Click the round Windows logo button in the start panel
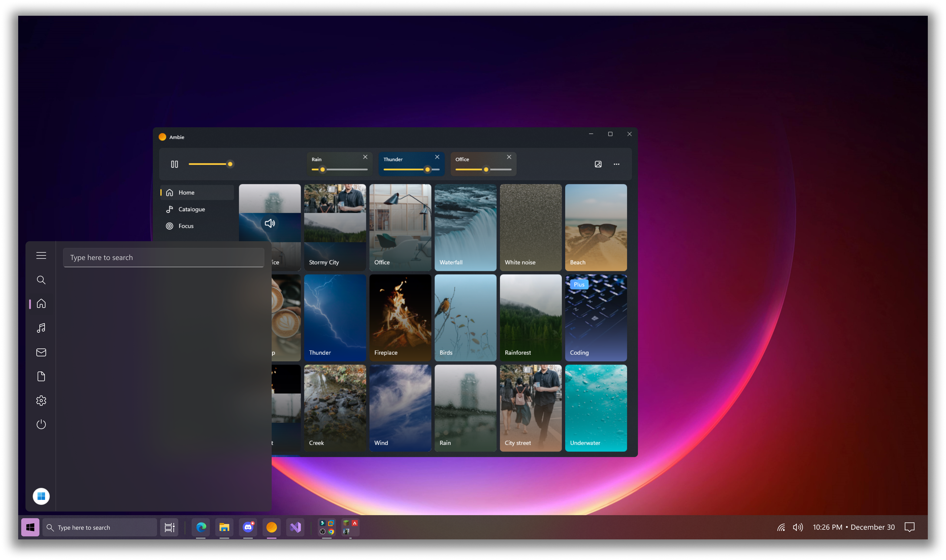 41,496
